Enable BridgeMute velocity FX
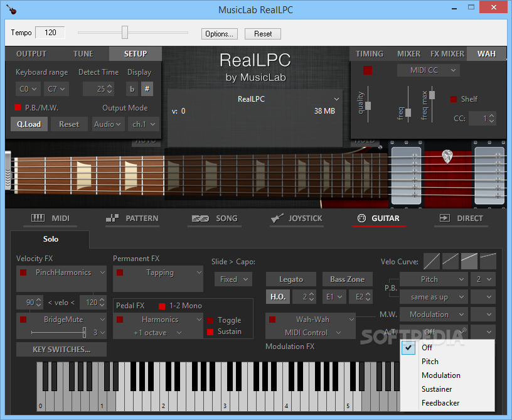 pos(23,320)
